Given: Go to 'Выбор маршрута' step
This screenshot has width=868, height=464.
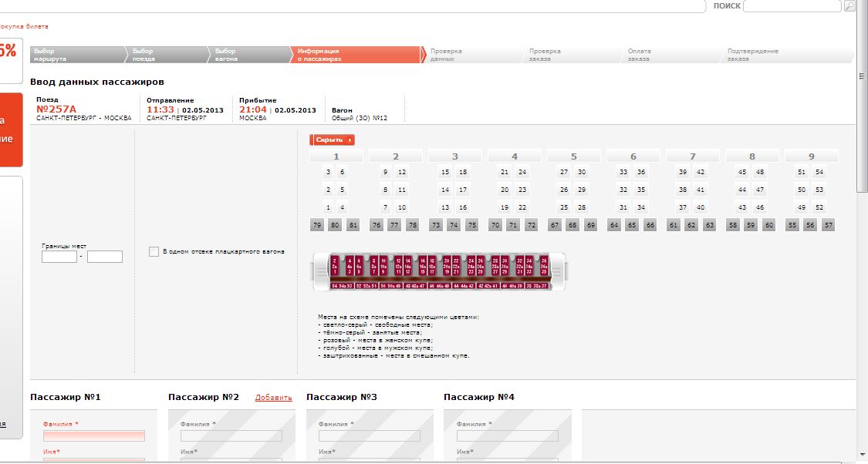Looking at the screenshot, I should click(x=76, y=55).
